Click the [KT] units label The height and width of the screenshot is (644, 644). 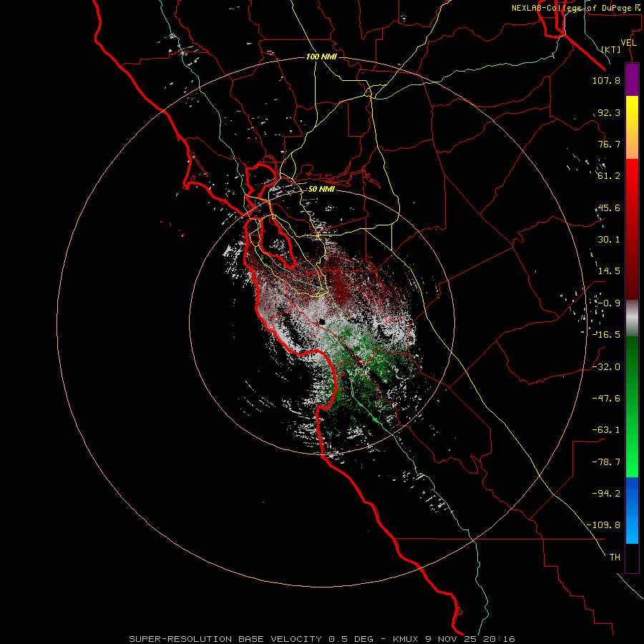point(611,49)
